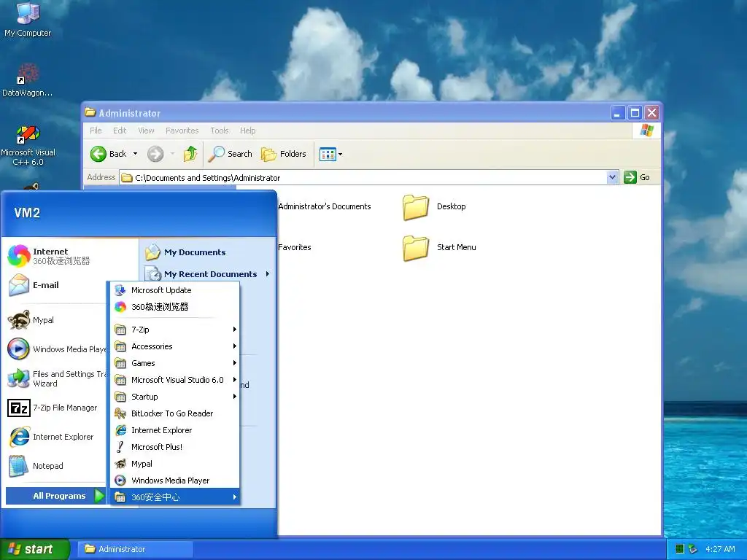Open My Computer desktop icon

(x=28, y=20)
